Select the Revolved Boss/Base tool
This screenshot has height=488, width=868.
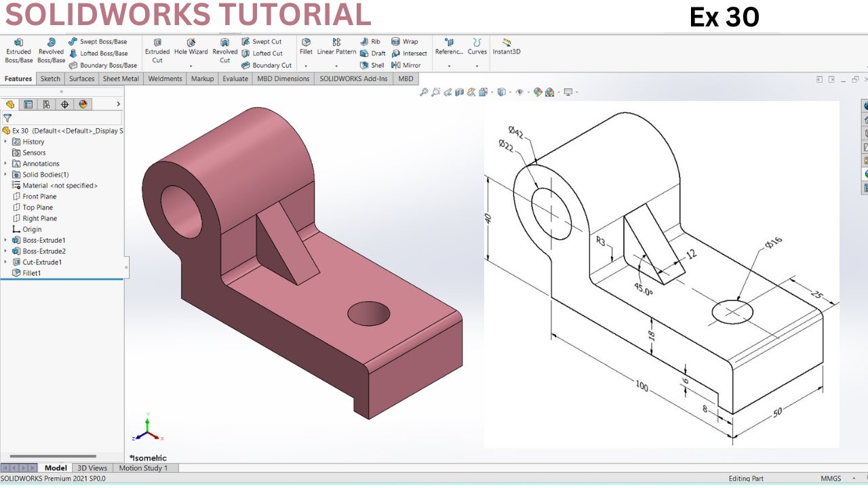51,51
